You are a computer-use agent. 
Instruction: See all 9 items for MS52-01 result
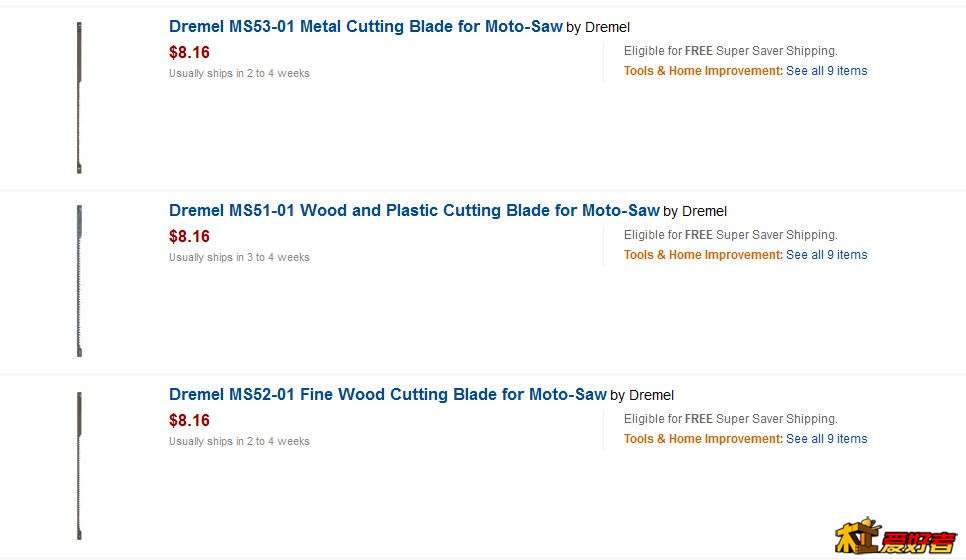(x=826, y=439)
